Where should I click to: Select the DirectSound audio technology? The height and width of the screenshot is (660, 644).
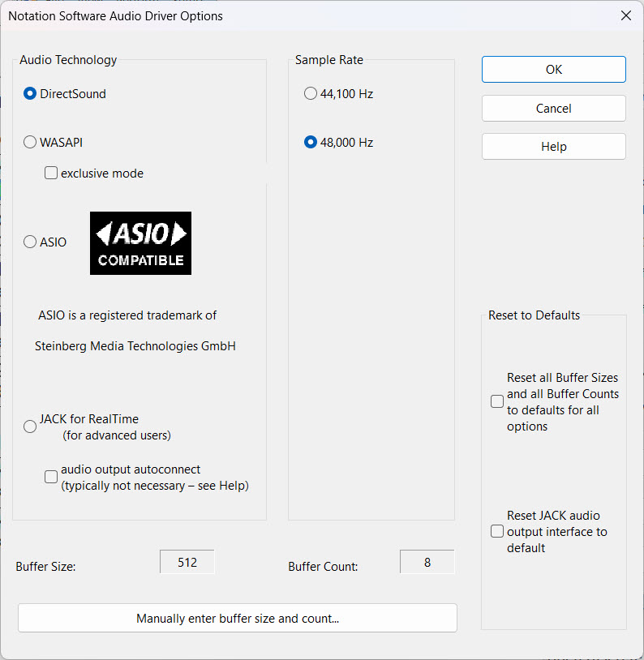30,94
